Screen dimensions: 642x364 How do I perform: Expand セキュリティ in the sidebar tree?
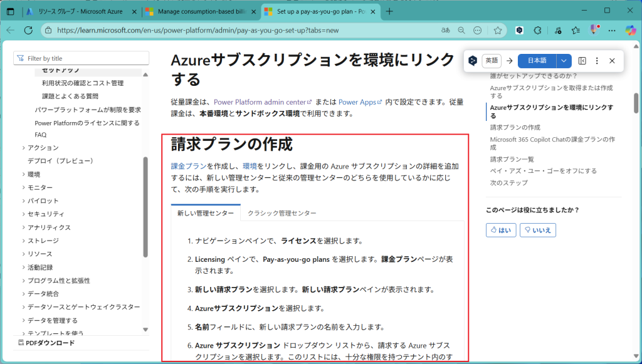pos(23,214)
